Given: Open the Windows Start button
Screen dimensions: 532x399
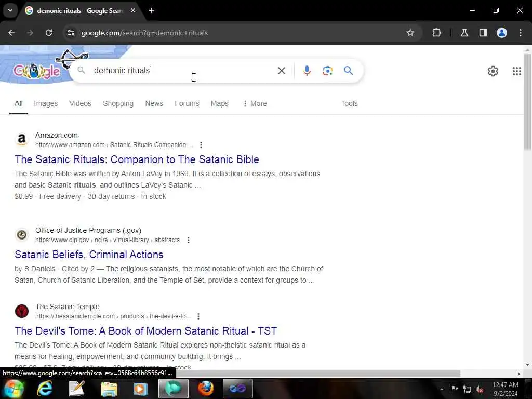Looking at the screenshot, I should tap(14, 389).
